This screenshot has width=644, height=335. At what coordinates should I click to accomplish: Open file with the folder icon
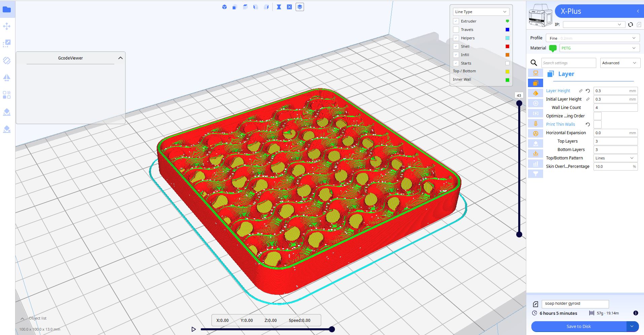tap(7, 9)
